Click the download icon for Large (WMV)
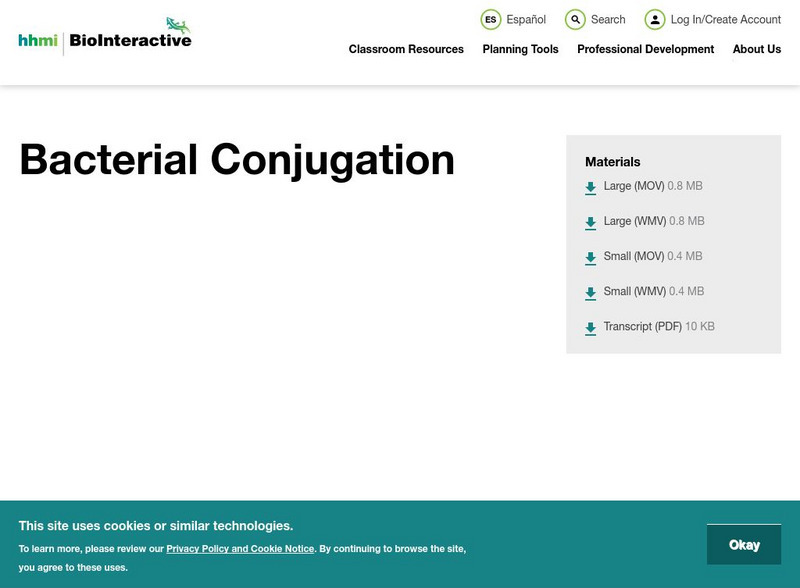Image resolution: width=800 pixels, height=588 pixels. pos(589,221)
